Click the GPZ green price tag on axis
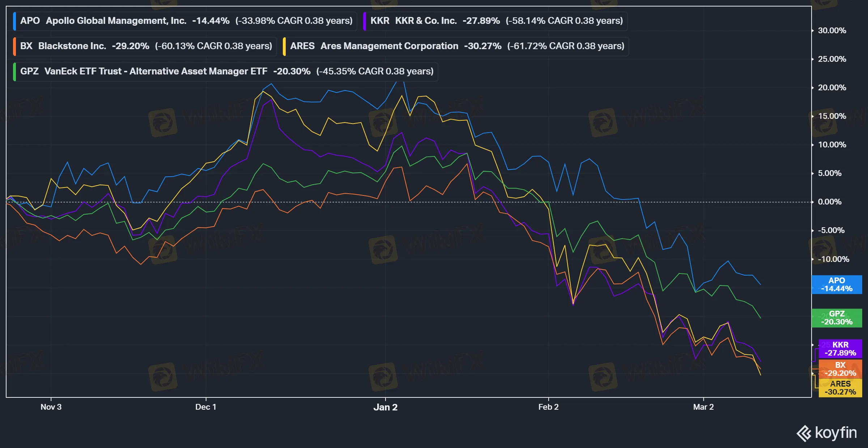The image size is (868, 448). click(x=837, y=318)
